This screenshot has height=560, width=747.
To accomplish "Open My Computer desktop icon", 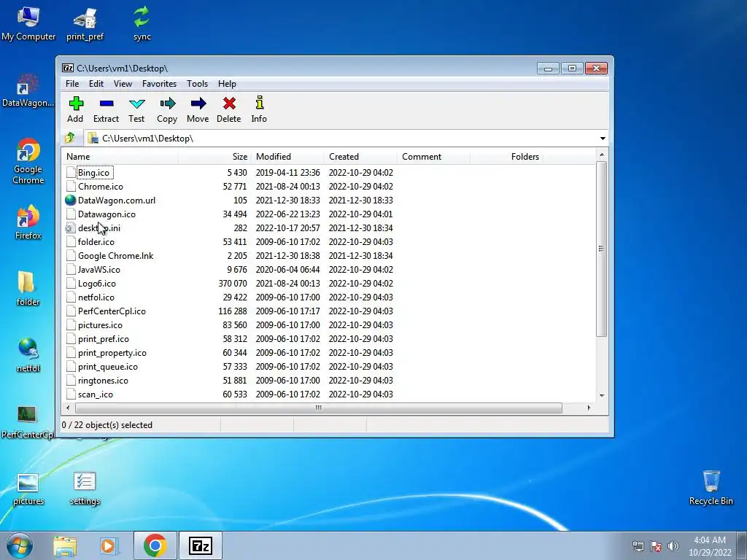I will point(28,23).
